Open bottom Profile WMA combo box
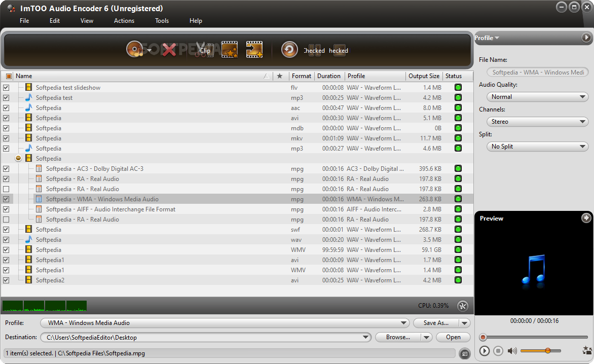 pyautogui.click(x=225, y=323)
